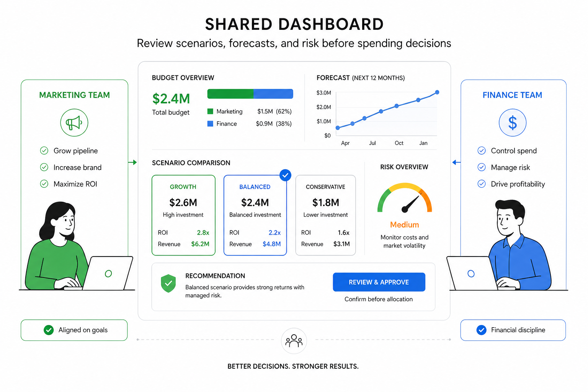This screenshot has width=588, height=392.
Task: Click the first forecast data point at Apr
Action: click(338, 128)
